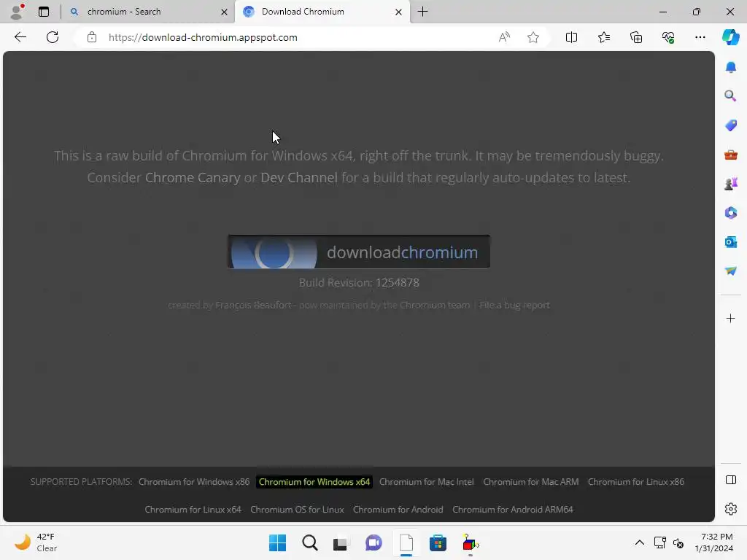Follow the Chrome Canary link
This screenshot has width=747, height=560.
[x=193, y=178]
